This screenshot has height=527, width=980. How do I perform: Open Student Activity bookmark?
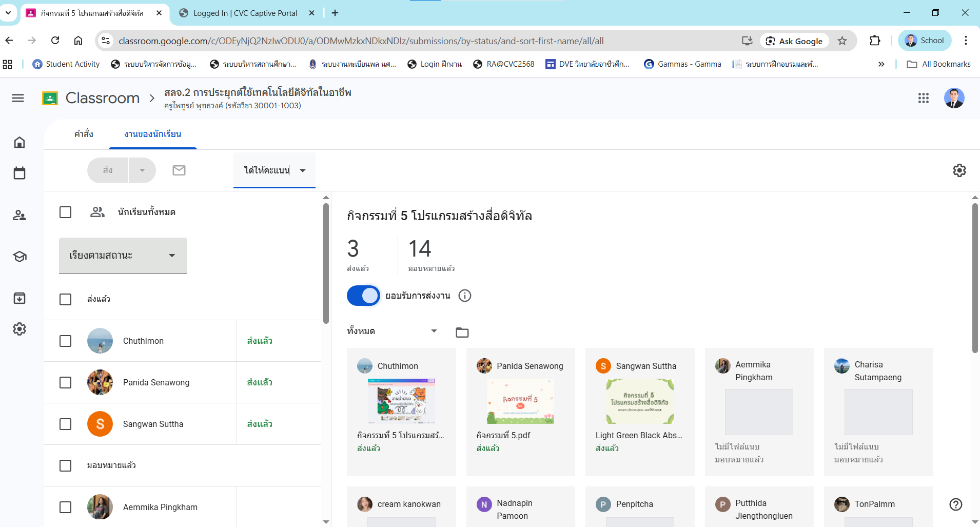point(66,64)
